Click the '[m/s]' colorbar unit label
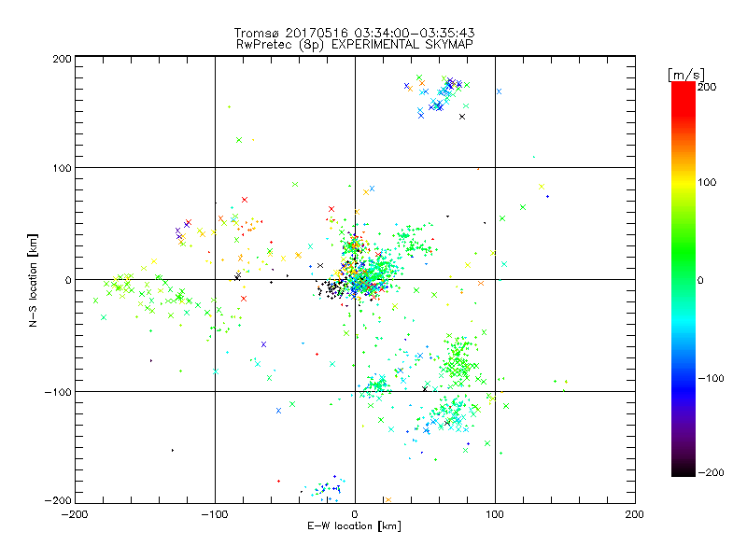This screenshot has width=747, height=560. (686, 75)
